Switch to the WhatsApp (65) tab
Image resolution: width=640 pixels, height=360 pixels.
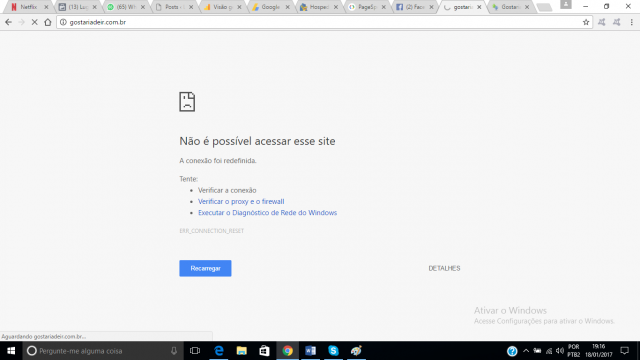[x=125, y=7]
